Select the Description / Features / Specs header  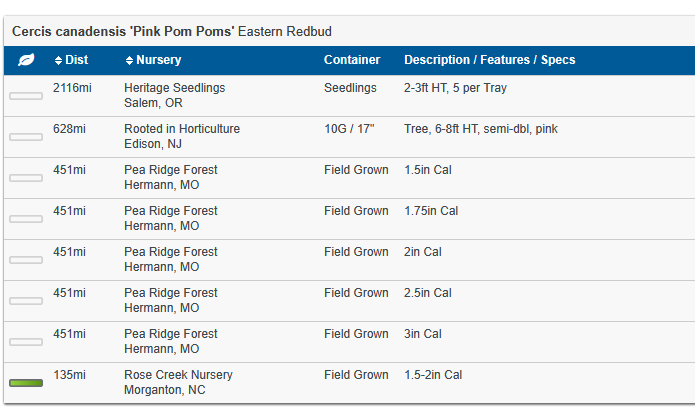coord(489,60)
